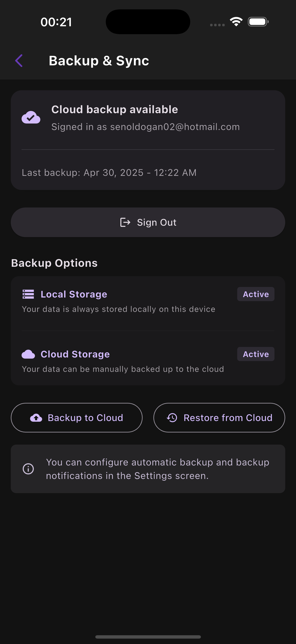Viewport: 296px width, 644px height.
Task: Click the Local Storage stacked bars icon
Action: click(28, 294)
